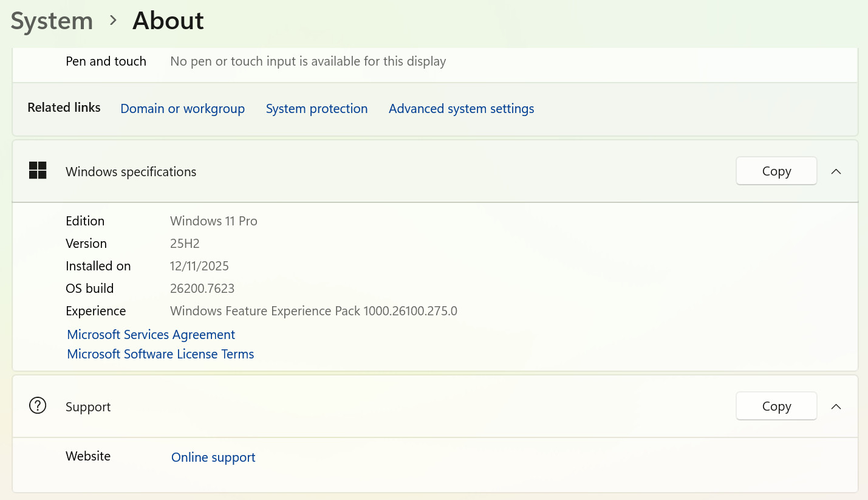The image size is (868, 500).
Task: Collapse the Support section chevron
Action: tap(836, 406)
